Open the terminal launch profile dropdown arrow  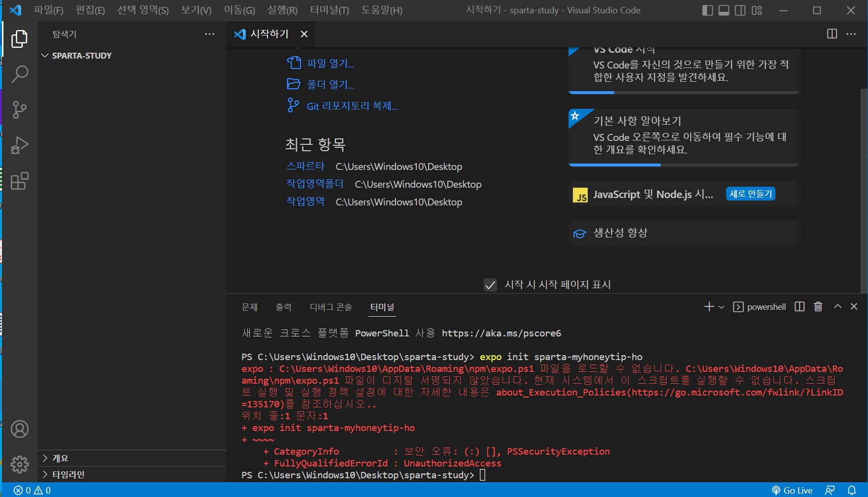721,307
